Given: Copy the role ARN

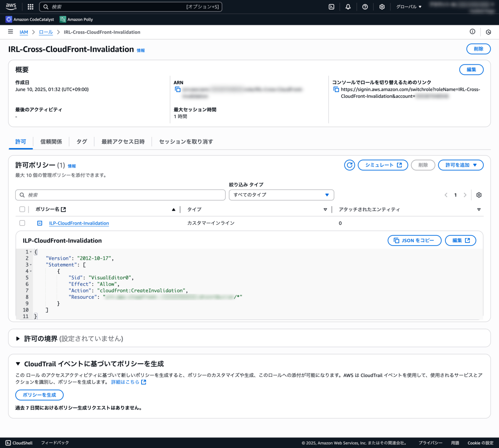Looking at the screenshot, I should 178,89.
